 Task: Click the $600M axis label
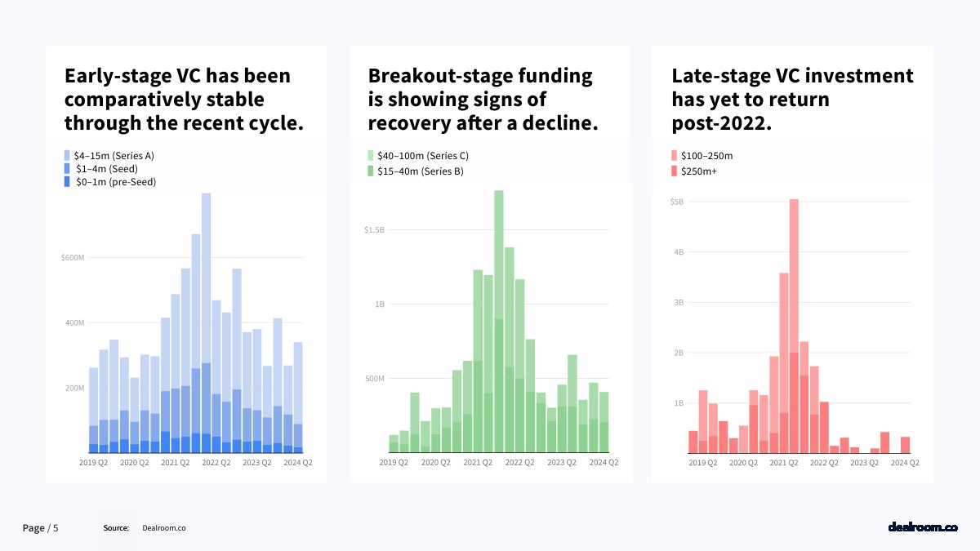[73, 258]
